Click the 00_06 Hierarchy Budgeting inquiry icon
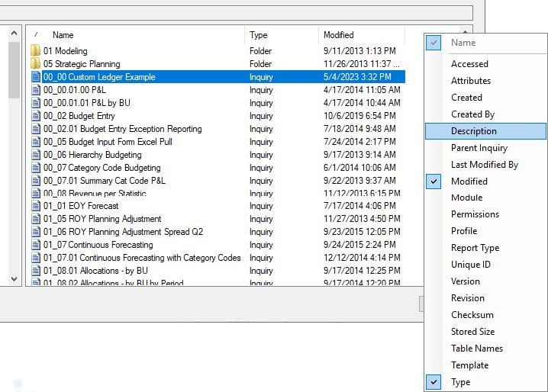This screenshot has height=392, width=548. point(35,155)
